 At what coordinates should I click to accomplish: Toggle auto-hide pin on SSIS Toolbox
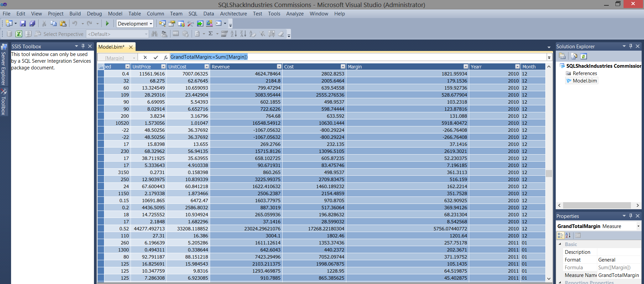83,46
